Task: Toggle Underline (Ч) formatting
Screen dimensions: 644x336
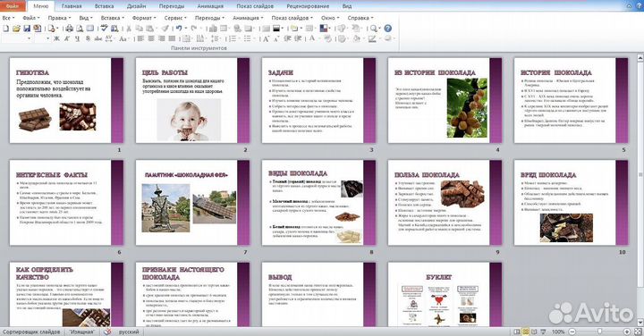Action: pyautogui.click(x=77, y=38)
